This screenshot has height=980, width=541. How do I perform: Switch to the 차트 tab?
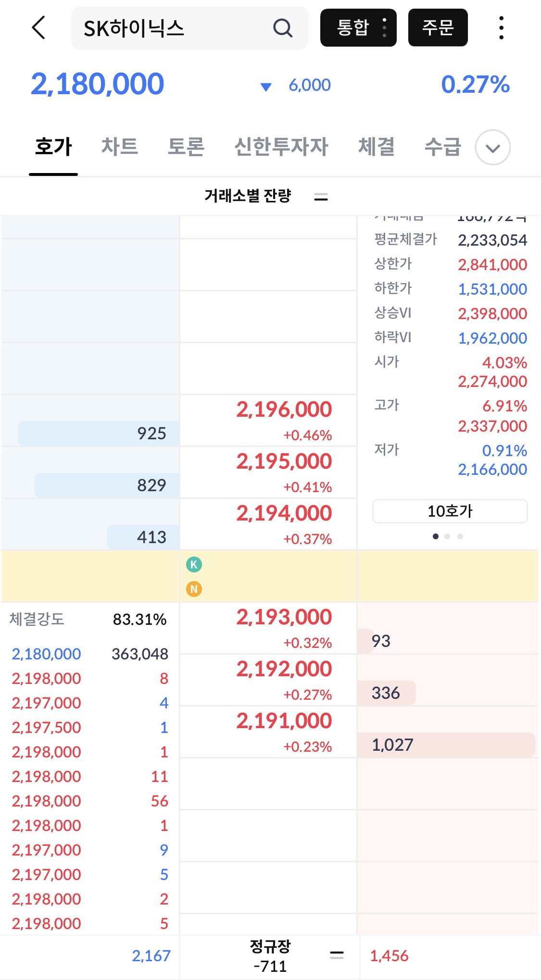point(120,147)
